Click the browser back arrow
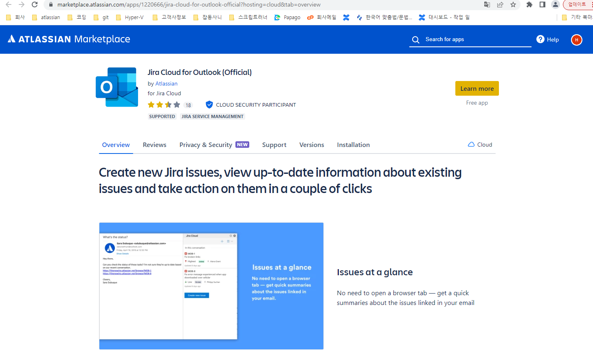The height and width of the screenshot is (364, 593). tap(9, 4)
